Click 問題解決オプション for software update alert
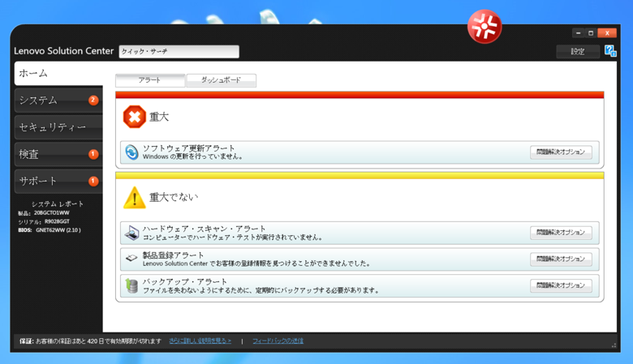The width and height of the screenshot is (633, 364). point(561,152)
